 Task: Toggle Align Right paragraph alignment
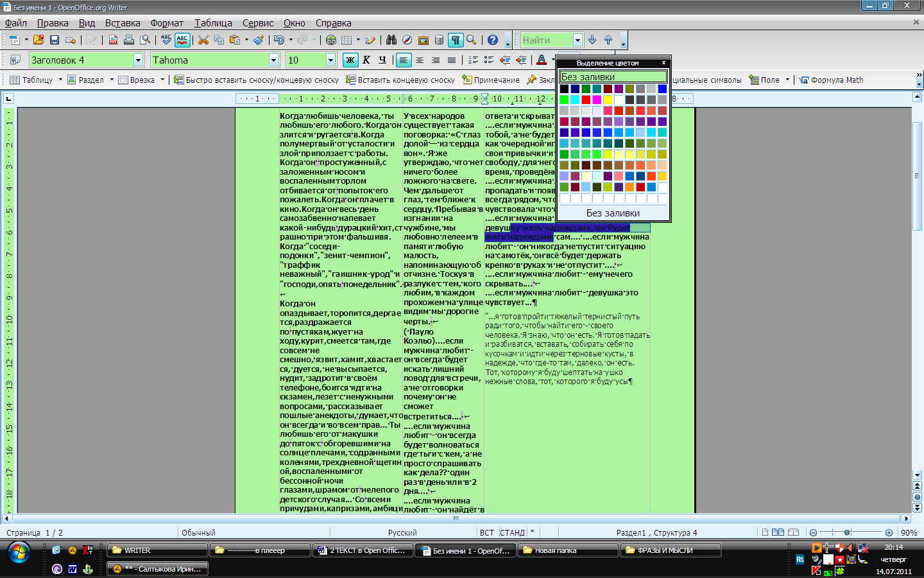[x=436, y=60]
